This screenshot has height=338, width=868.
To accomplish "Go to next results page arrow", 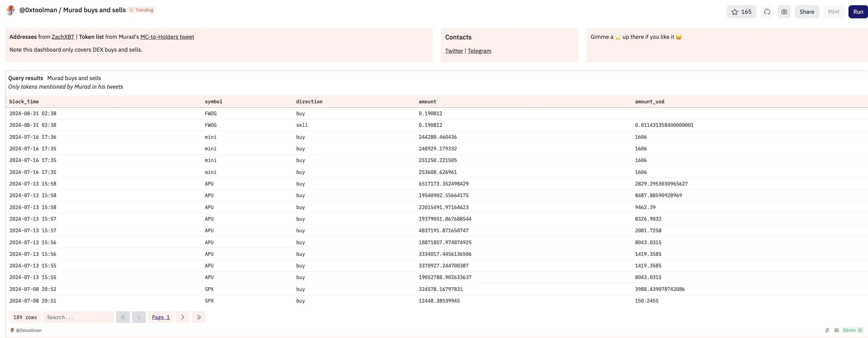I will coord(183,317).
